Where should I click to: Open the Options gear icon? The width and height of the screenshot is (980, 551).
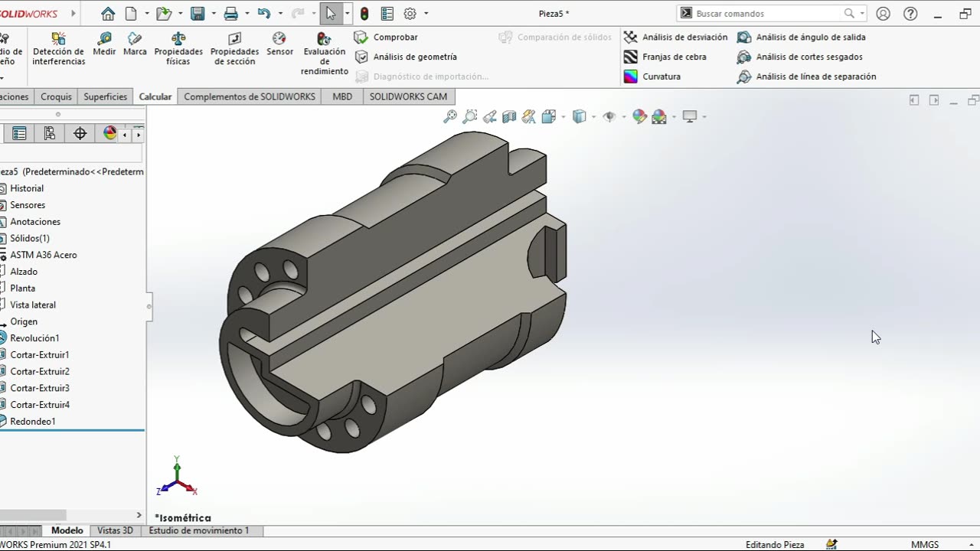(x=410, y=13)
